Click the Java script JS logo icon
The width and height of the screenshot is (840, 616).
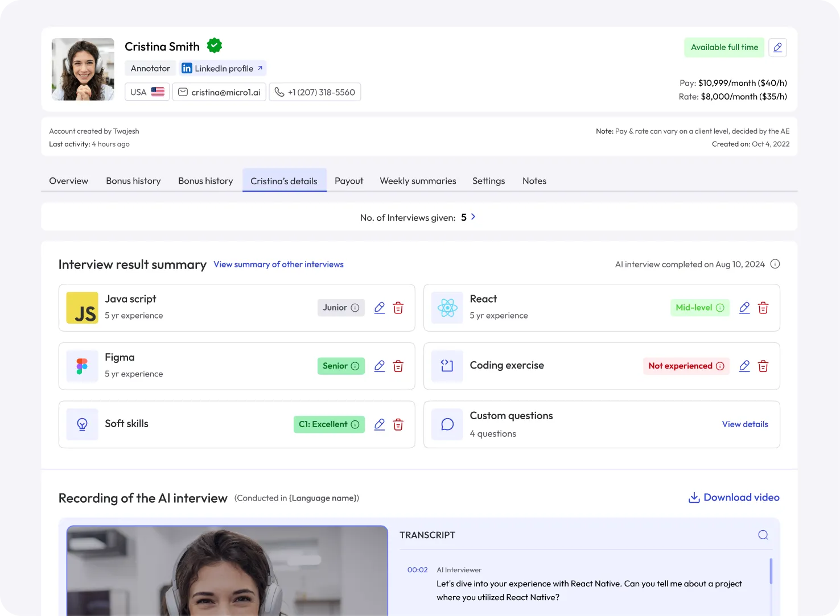coord(83,308)
